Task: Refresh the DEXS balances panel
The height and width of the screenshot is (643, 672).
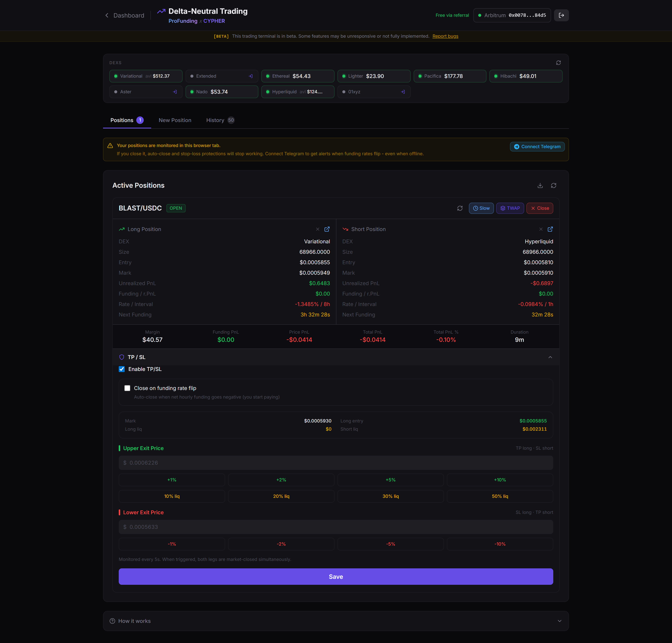Action: [x=558, y=63]
